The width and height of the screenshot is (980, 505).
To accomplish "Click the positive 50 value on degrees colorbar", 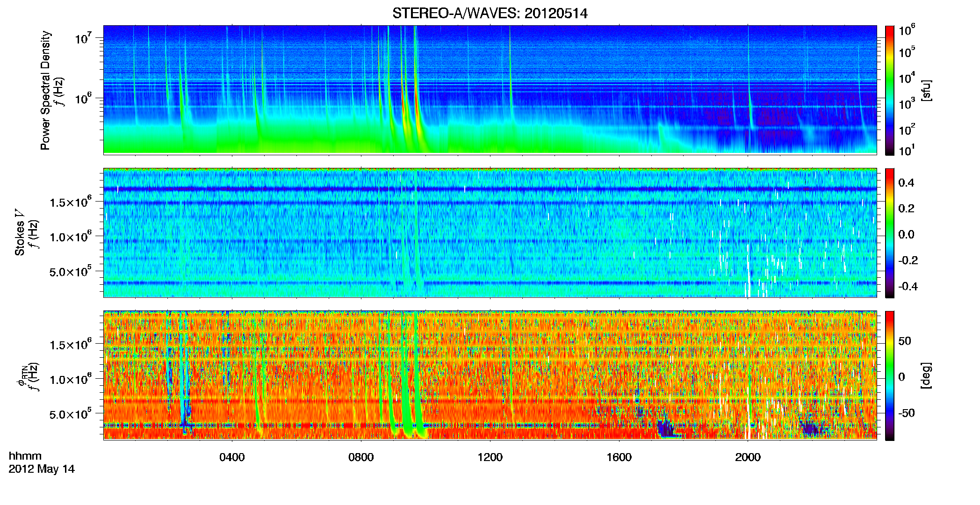I will (x=905, y=341).
